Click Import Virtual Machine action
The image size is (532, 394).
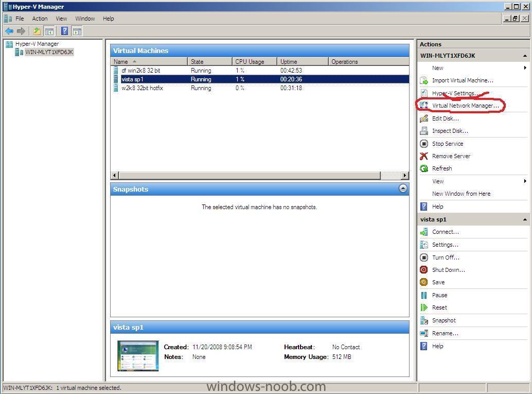463,80
